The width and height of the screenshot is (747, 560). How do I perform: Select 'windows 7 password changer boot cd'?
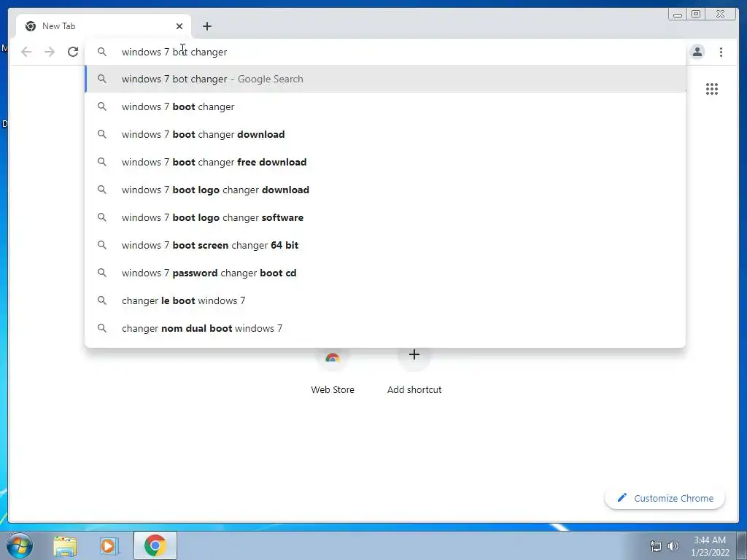pyautogui.click(x=385, y=273)
